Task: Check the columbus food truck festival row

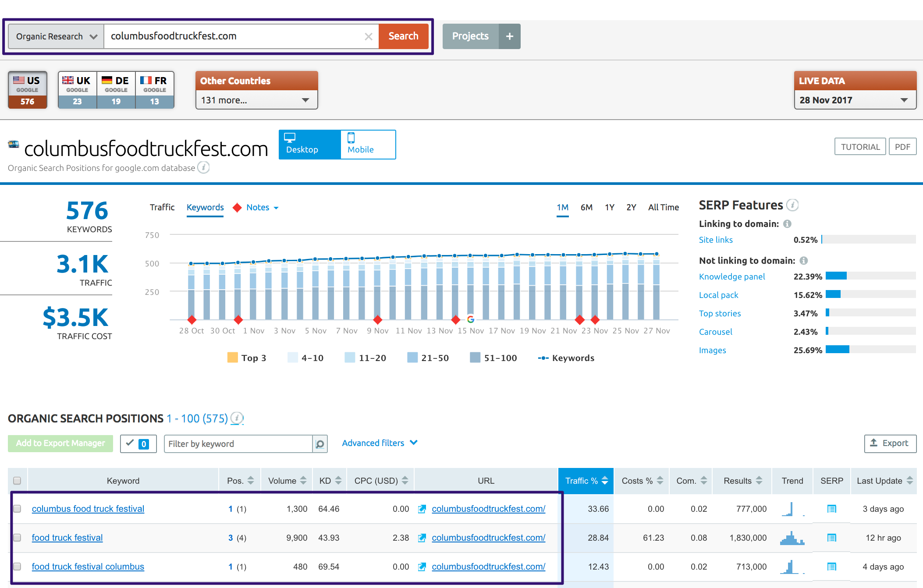Action: [17, 509]
